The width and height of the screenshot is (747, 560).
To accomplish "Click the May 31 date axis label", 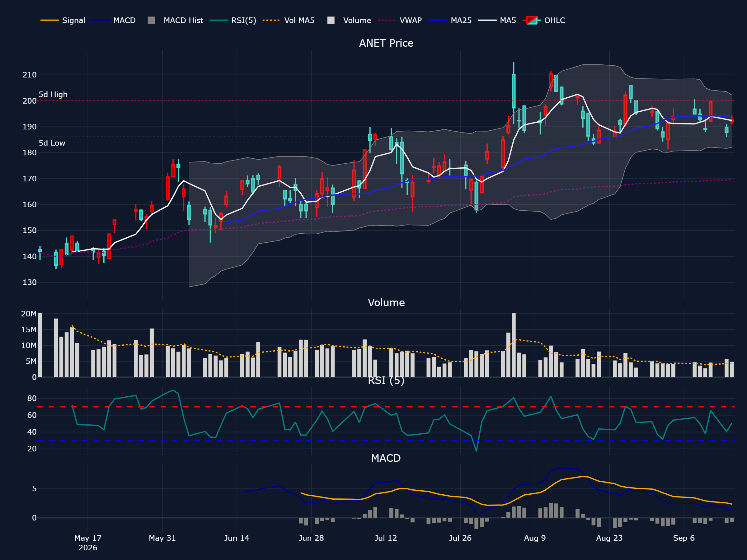I will (162, 538).
